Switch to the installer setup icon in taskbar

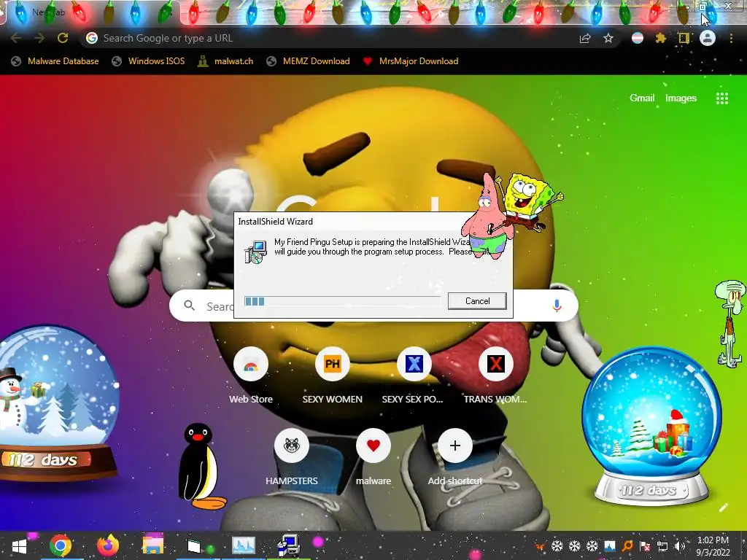pyautogui.click(x=288, y=545)
